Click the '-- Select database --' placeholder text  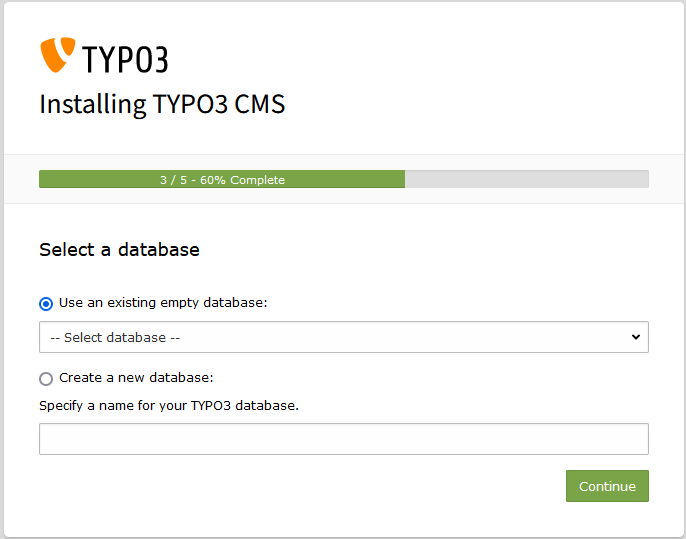[115, 338]
